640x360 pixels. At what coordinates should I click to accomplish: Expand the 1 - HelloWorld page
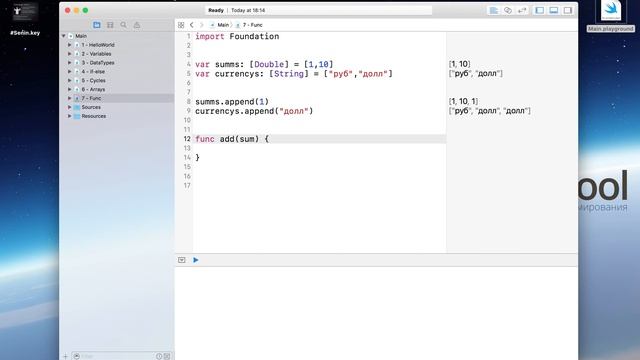pyautogui.click(x=70, y=45)
